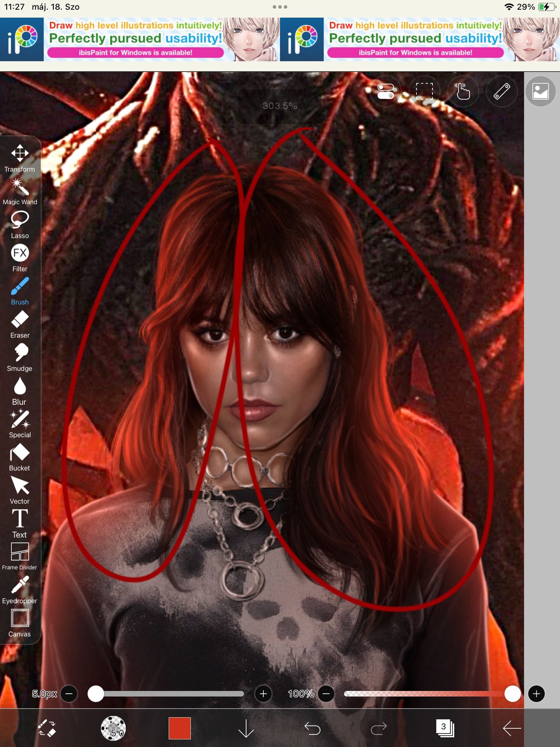The width and height of the screenshot is (560, 747).
Task: Open the reference image window icon
Action: point(541,92)
